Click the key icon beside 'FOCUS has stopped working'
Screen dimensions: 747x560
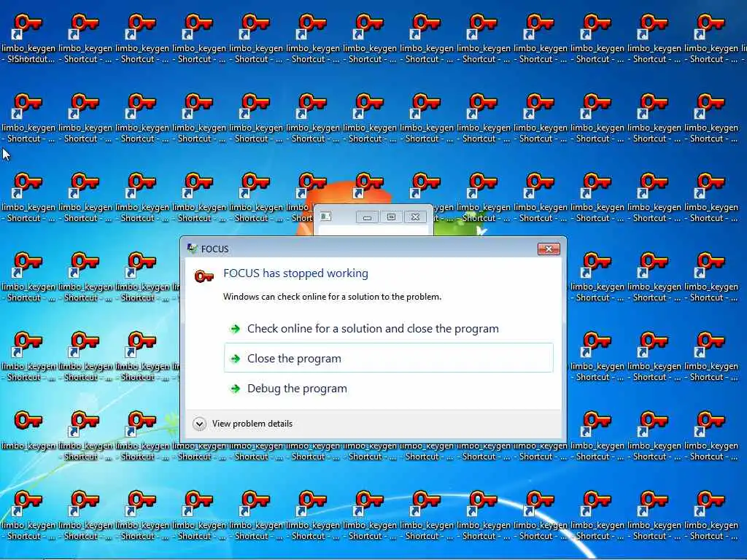click(x=204, y=276)
